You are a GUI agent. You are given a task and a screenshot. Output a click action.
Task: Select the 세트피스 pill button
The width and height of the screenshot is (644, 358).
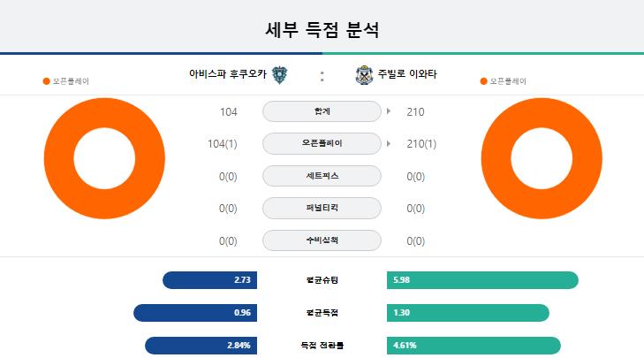322,176
